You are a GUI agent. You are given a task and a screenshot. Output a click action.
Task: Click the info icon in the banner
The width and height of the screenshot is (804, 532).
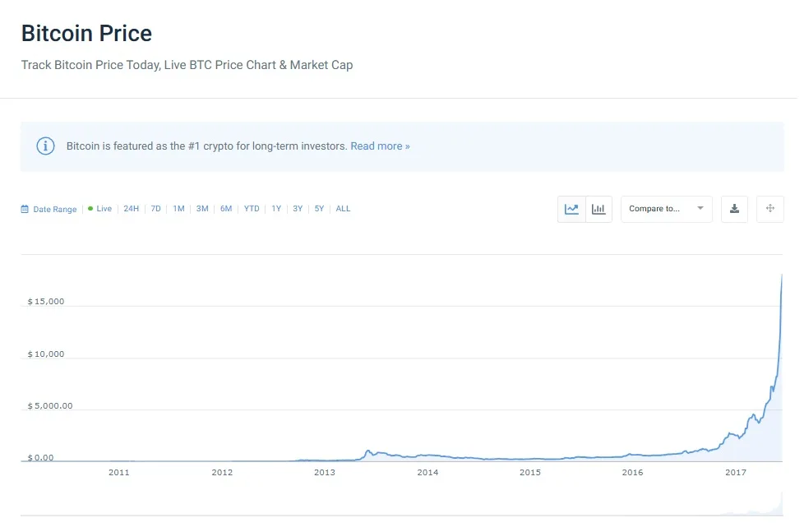tap(46, 146)
